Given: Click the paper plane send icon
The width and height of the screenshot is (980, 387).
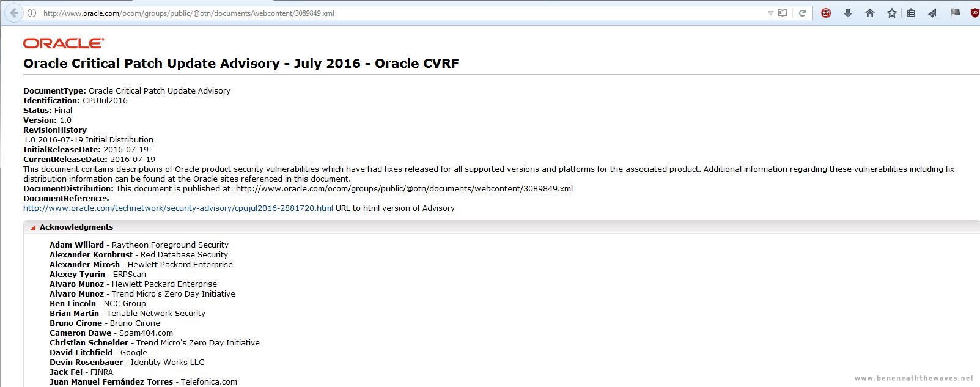Looking at the screenshot, I should [932, 13].
